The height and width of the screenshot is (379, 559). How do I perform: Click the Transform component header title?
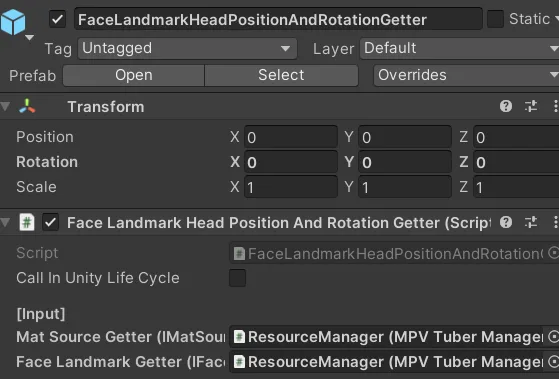click(106, 107)
